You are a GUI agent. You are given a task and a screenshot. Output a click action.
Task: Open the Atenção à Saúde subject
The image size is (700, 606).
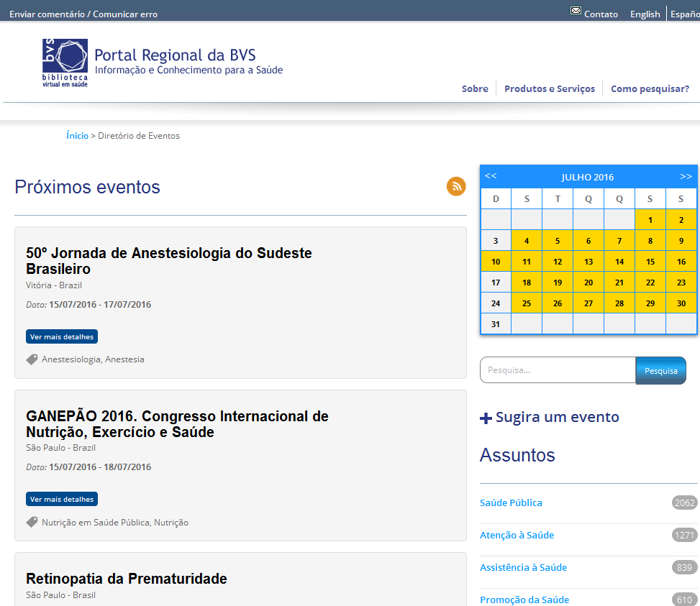click(517, 535)
